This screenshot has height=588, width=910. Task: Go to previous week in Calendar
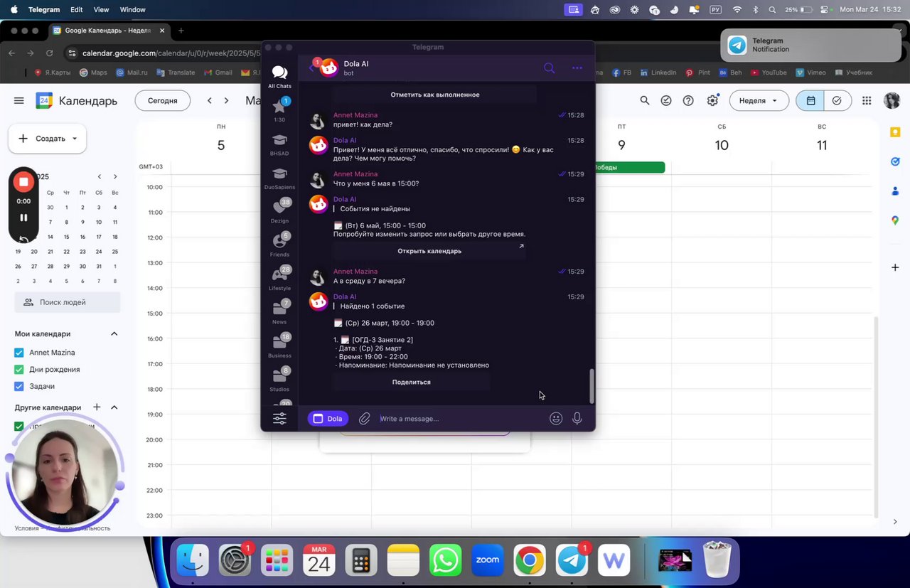(210, 101)
